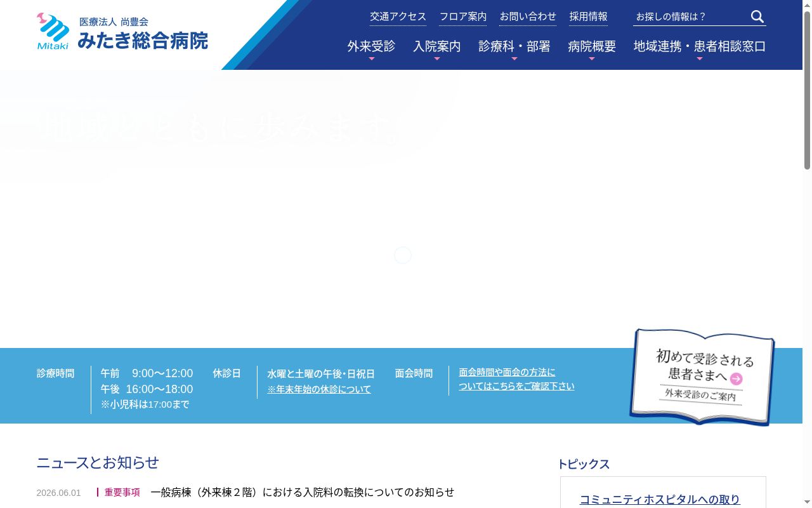Expand the arrow under 入院案内
The image size is (812, 508).
(437, 58)
